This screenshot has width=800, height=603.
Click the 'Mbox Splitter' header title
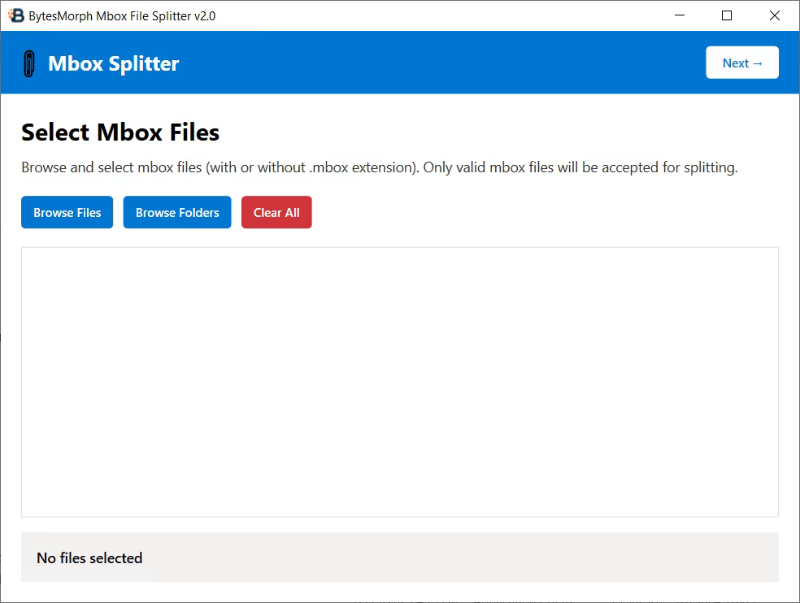pyautogui.click(x=113, y=64)
